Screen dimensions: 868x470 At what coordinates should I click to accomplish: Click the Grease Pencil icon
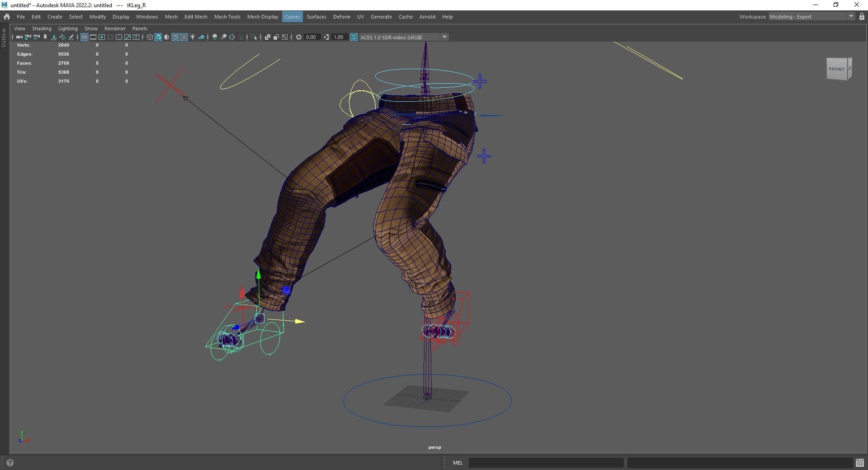[x=71, y=37]
